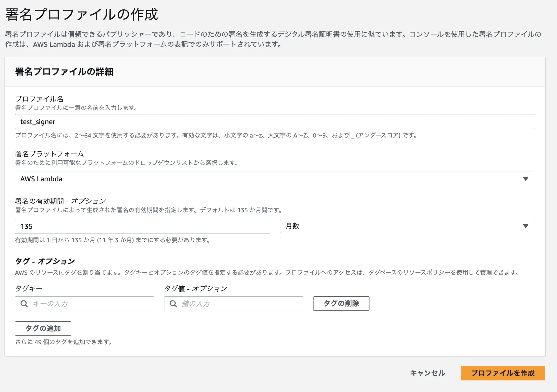
Task: Click the profile name character rule hint text
Action: point(216,135)
